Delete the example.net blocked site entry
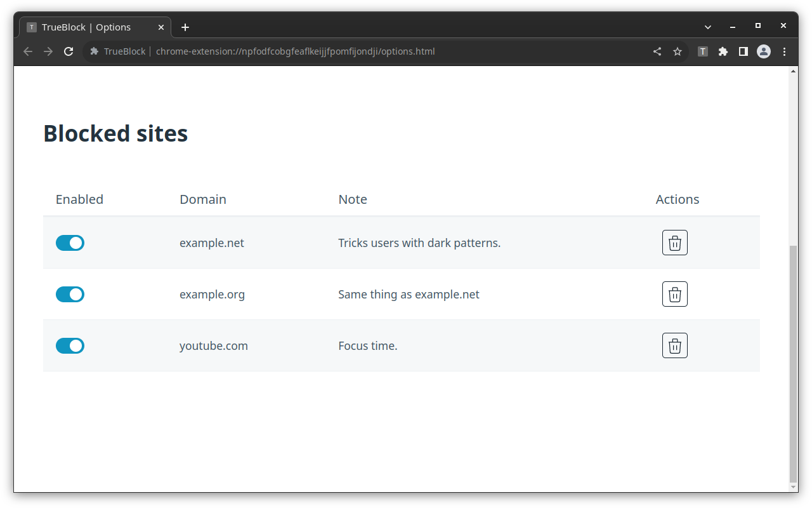This screenshot has width=812, height=508. tap(674, 243)
